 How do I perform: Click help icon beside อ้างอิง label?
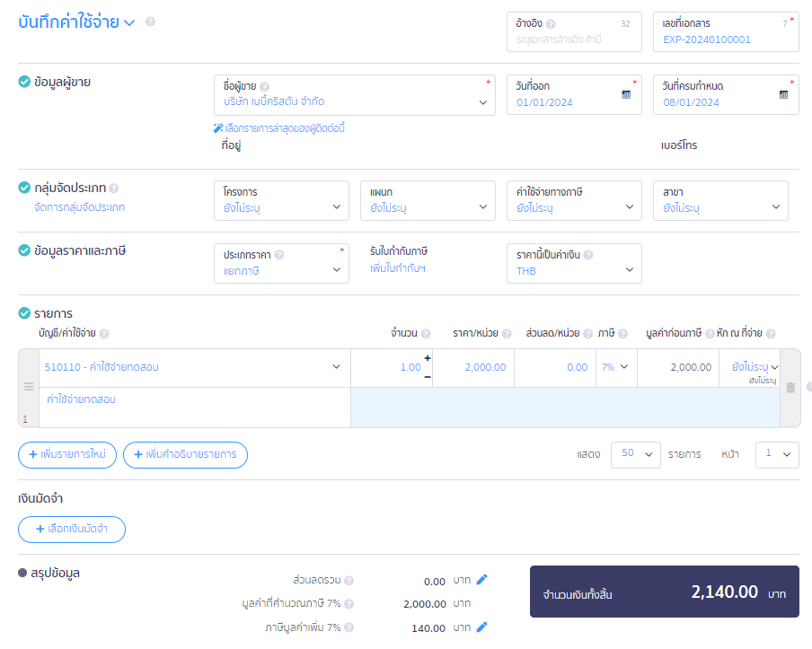coord(551,24)
